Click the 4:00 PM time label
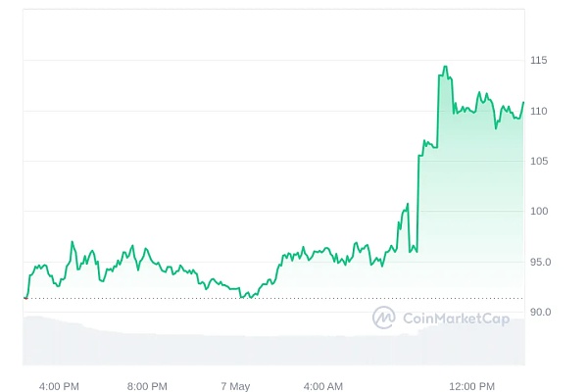The height and width of the screenshot is (392, 588). (x=59, y=386)
